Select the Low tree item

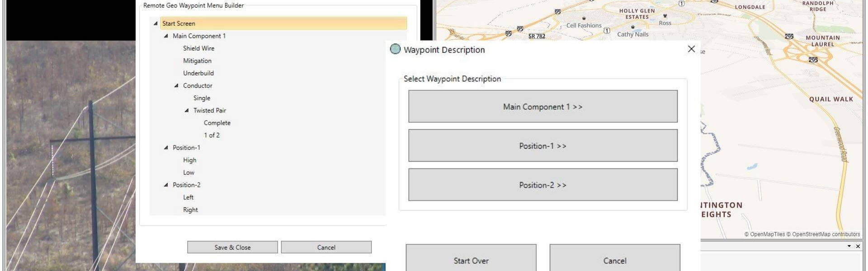click(189, 173)
